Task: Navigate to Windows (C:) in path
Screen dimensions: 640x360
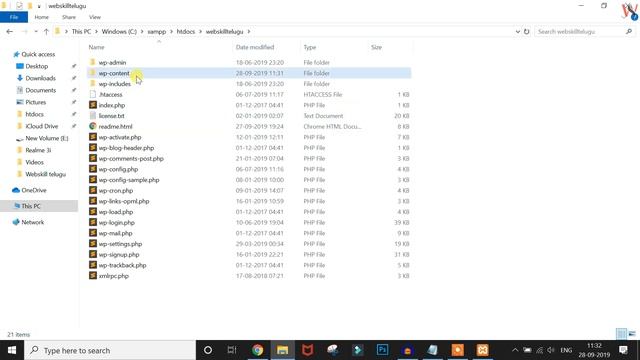Action: (x=119, y=31)
